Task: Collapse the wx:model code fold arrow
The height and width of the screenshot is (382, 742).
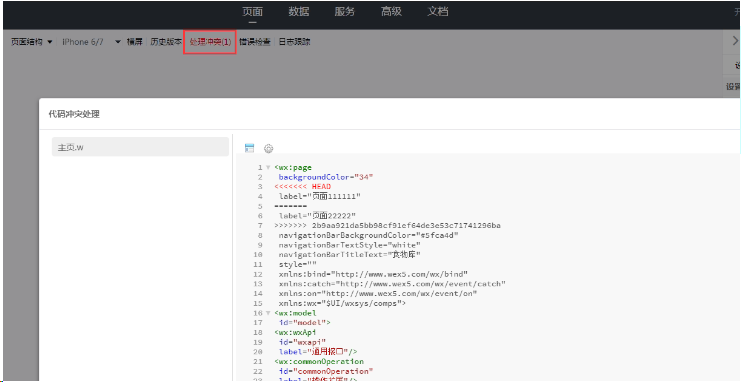Action: [x=268, y=313]
